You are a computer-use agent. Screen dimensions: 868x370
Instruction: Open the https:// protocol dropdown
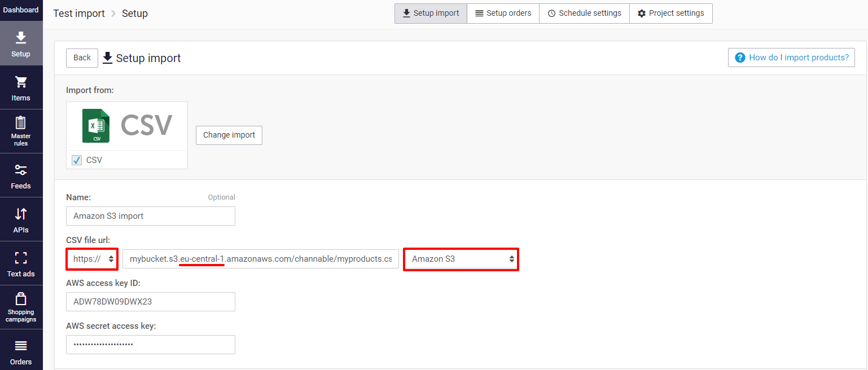click(x=91, y=259)
